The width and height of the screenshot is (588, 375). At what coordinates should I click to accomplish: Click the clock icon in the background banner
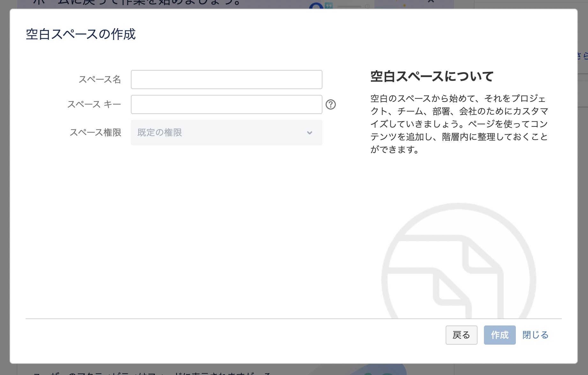coord(367,6)
